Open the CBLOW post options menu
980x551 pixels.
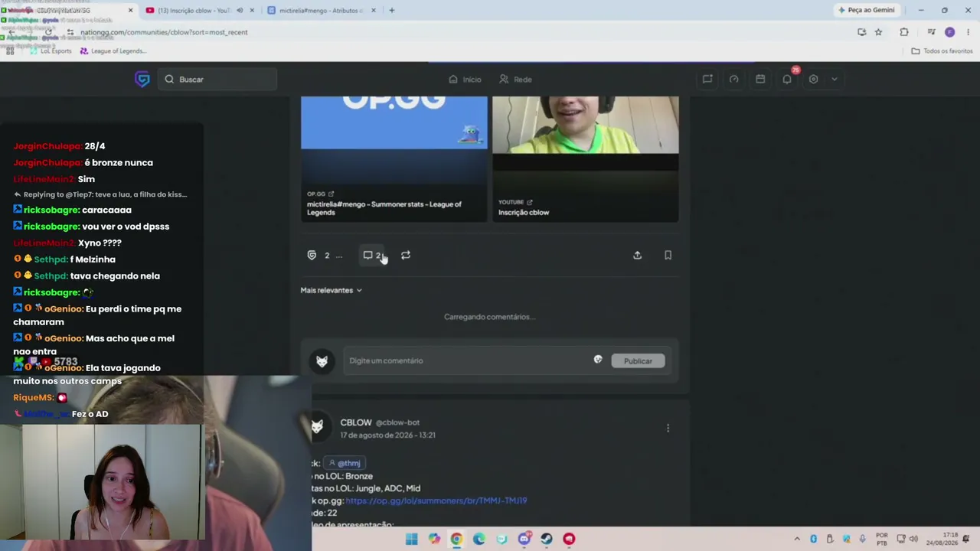point(668,428)
